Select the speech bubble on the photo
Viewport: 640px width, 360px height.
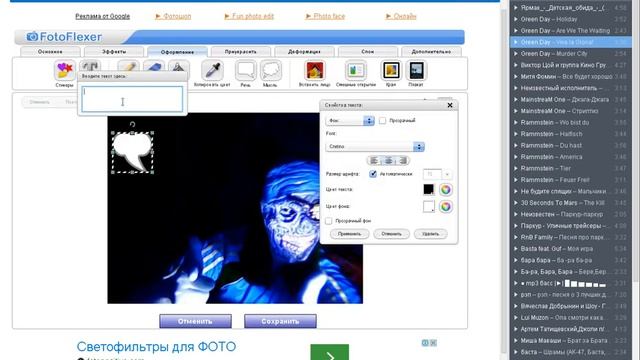132,152
